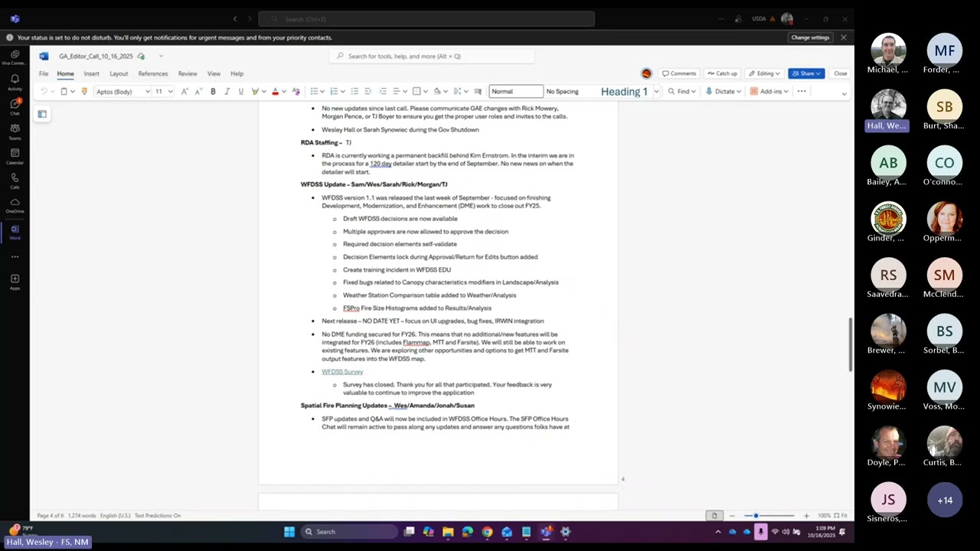Switch to the View tab
The width and height of the screenshot is (980, 551).
[x=214, y=73]
